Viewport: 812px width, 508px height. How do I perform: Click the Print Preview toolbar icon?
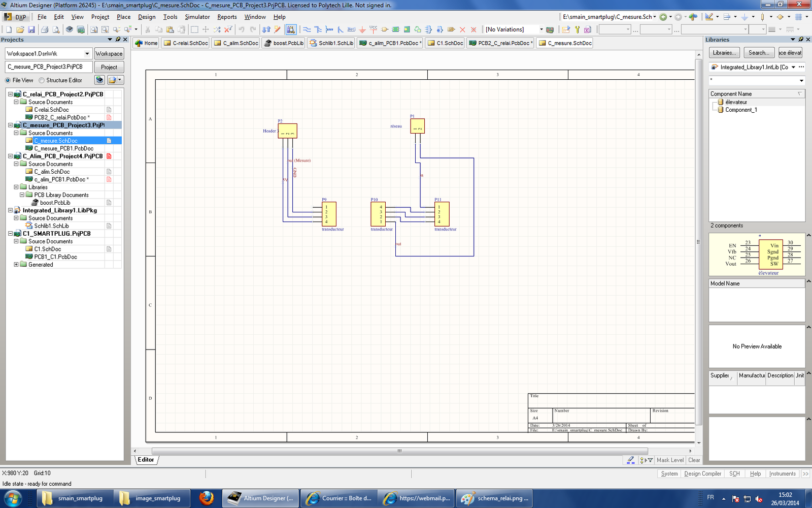56,29
